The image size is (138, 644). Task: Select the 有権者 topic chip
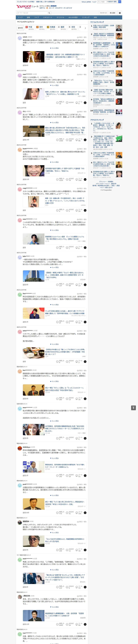pyautogui.click(x=51, y=28)
